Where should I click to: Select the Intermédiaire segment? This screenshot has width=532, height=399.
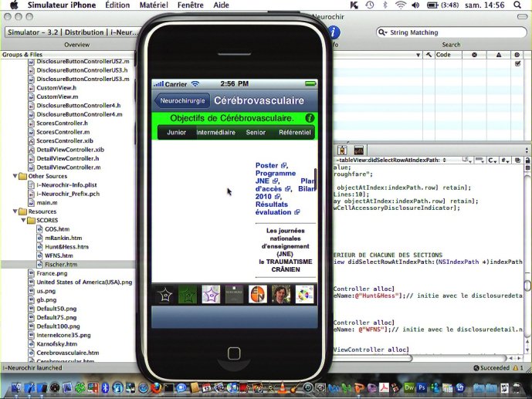tap(215, 133)
